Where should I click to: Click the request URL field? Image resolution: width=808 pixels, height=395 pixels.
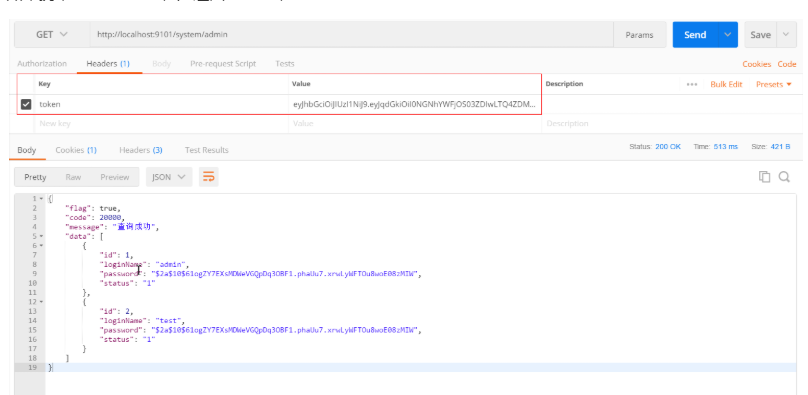tap(351, 35)
